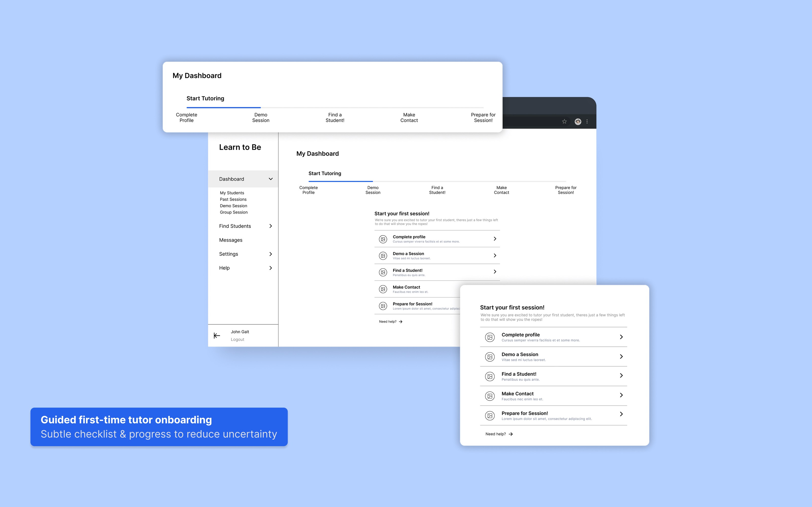
Task: Open Past Sessions in sidebar submenu
Action: coord(233,199)
